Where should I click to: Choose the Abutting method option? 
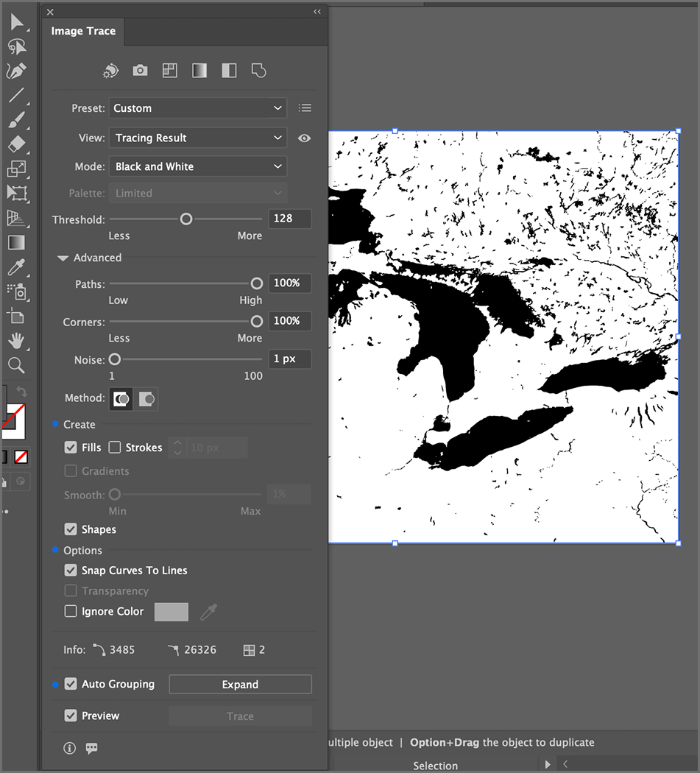[121, 399]
